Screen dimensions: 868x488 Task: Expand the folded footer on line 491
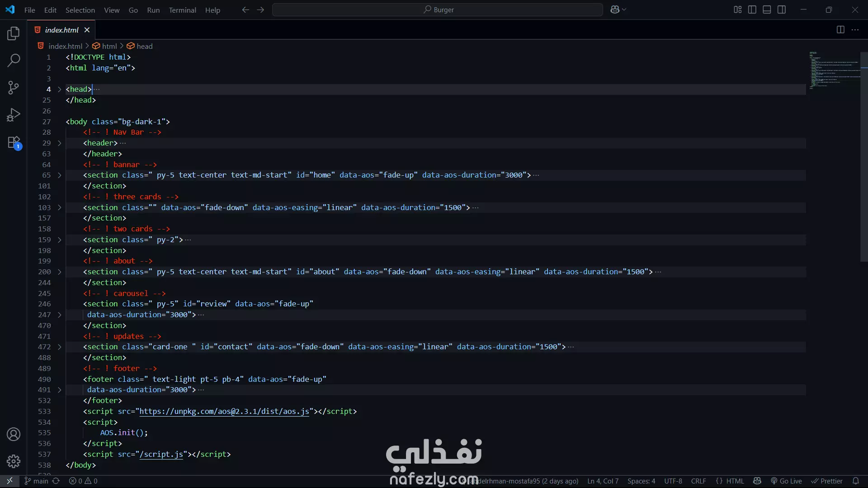[x=59, y=390]
